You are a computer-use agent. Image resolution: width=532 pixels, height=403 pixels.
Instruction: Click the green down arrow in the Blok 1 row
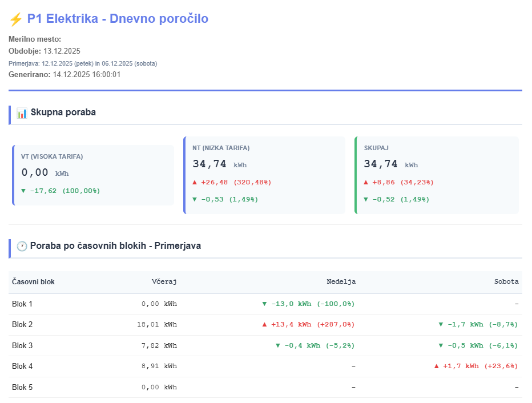click(264, 304)
